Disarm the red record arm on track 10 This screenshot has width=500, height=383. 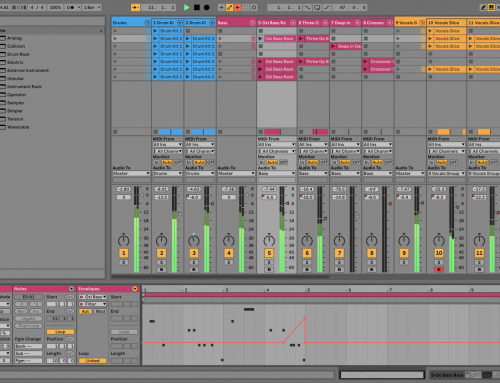439,269
